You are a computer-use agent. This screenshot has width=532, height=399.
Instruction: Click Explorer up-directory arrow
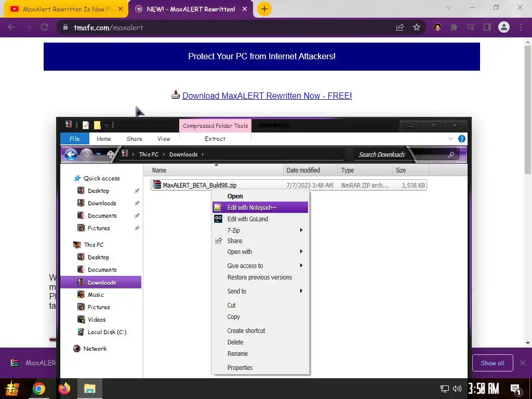pyautogui.click(x=110, y=154)
